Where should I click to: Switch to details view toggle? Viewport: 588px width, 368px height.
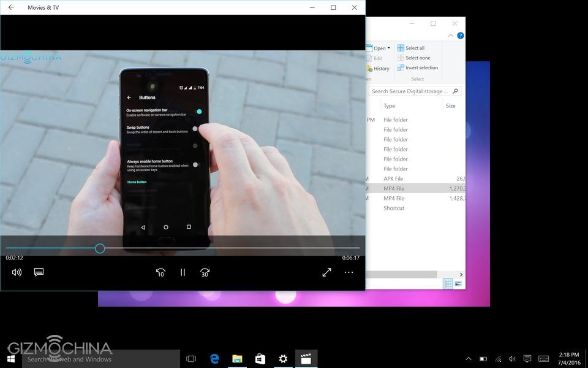click(x=448, y=283)
